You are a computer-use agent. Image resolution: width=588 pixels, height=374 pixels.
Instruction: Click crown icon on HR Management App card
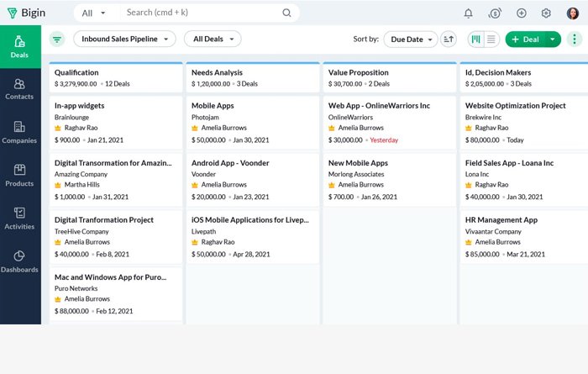click(x=469, y=242)
